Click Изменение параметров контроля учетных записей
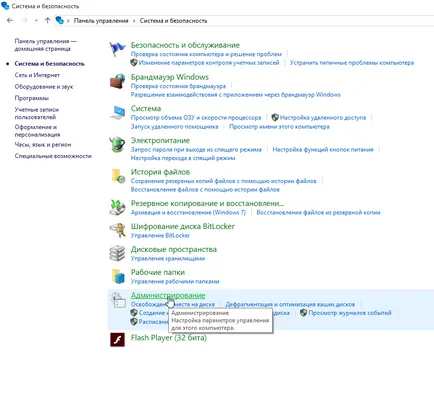 pos(209,62)
